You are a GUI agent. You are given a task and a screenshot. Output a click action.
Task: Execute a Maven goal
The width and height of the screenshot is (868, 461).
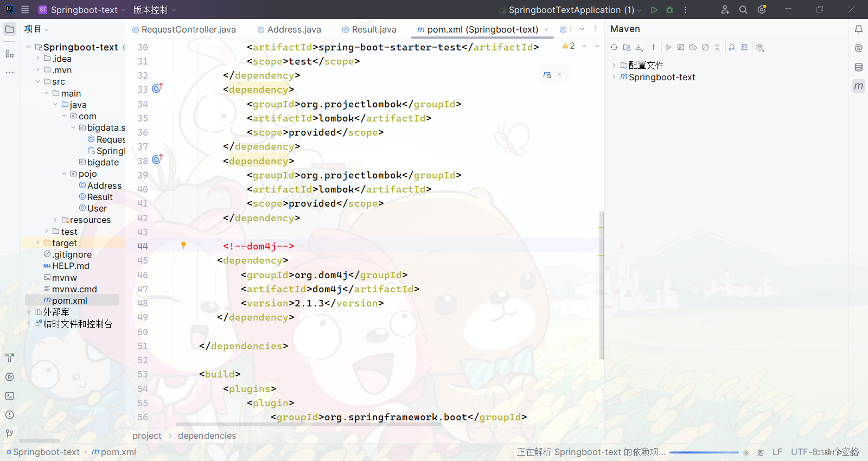[x=681, y=48]
